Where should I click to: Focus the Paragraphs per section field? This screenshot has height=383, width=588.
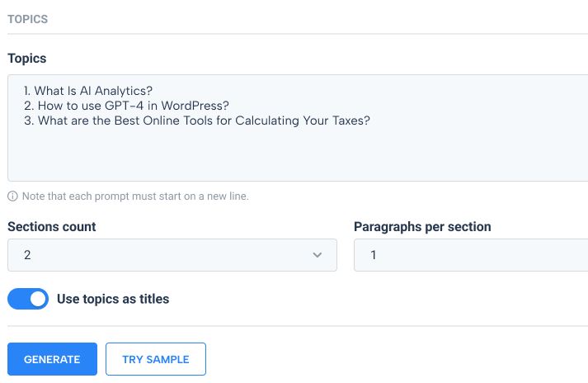pyautogui.click(x=471, y=255)
